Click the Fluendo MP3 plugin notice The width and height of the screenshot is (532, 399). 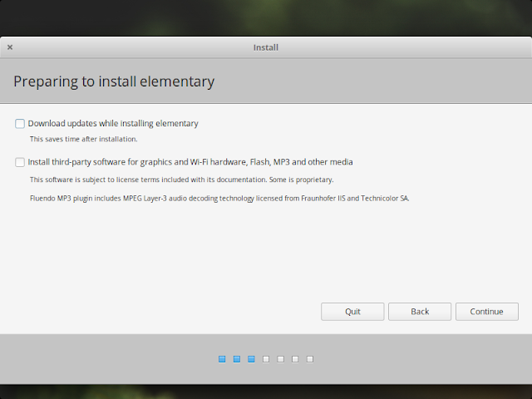click(219, 198)
